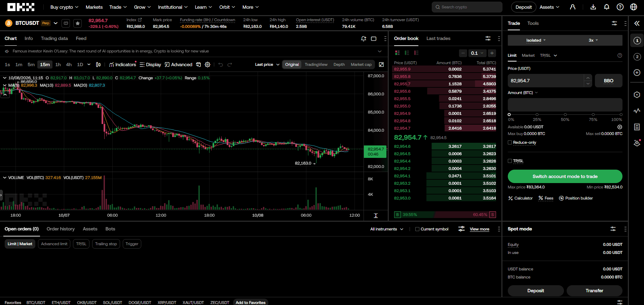Focus the Search crypto field
The width and height of the screenshot is (644, 305).
pyautogui.click(x=467, y=7)
